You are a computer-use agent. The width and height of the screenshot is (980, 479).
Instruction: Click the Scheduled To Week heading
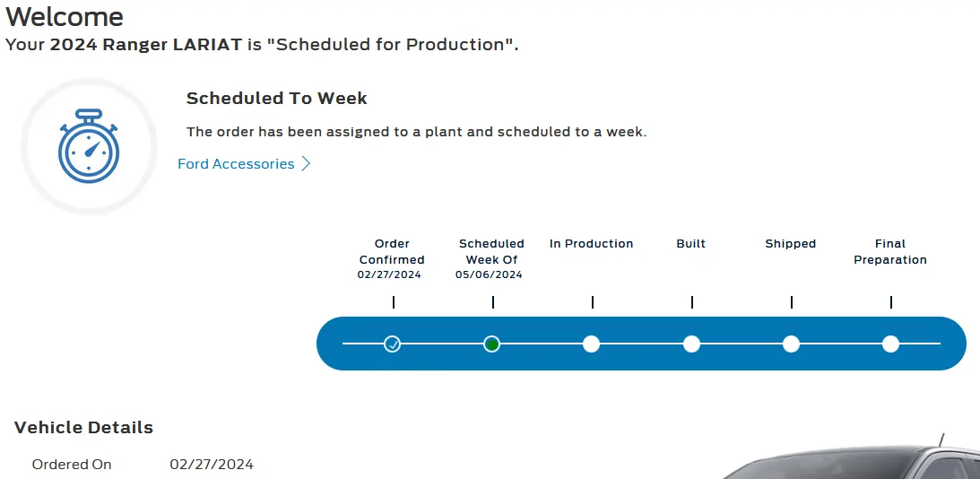click(277, 98)
